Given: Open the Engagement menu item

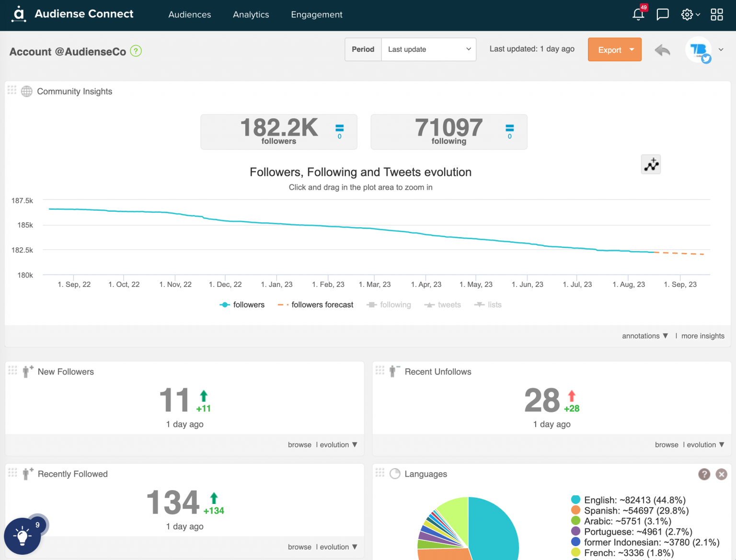Looking at the screenshot, I should pos(316,14).
